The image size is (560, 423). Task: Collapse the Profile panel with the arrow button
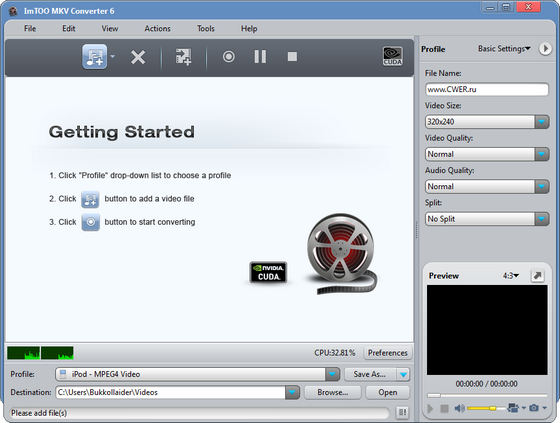click(x=545, y=49)
